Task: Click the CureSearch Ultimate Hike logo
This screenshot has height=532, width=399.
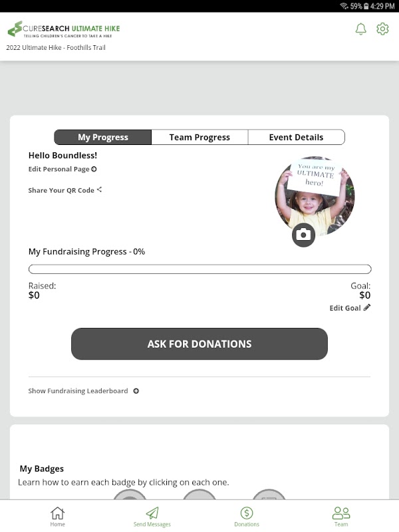Action: 64,30
